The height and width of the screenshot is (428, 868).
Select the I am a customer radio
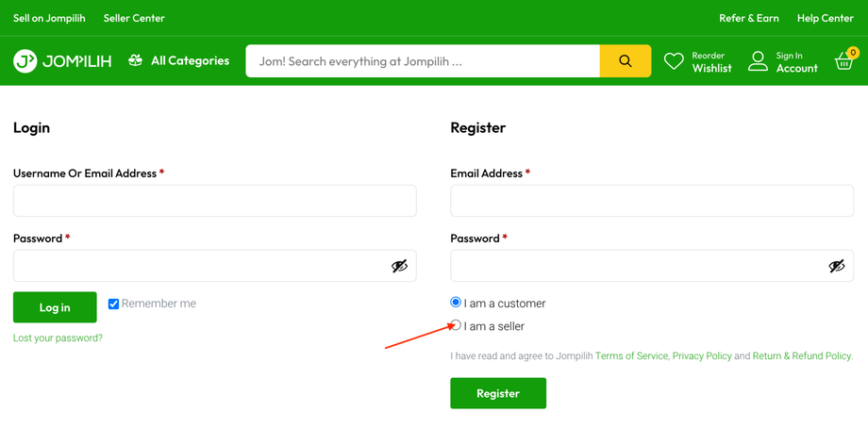click(x=456, y=303)
